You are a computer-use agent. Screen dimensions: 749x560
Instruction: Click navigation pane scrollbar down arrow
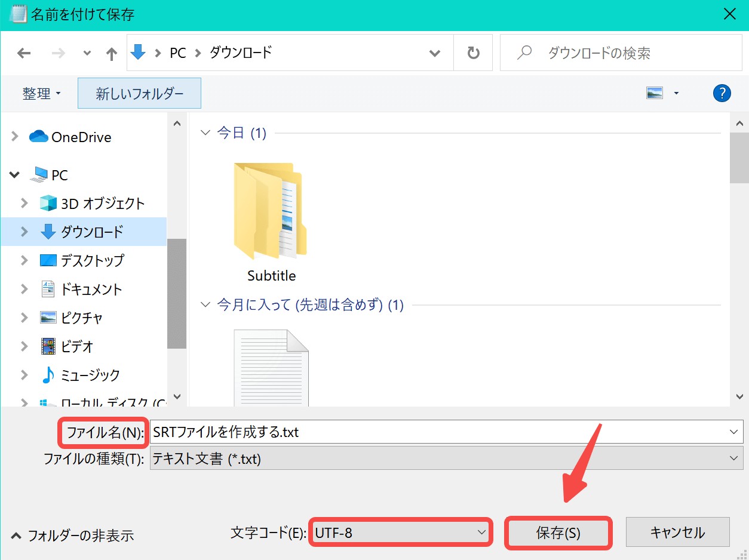177,396
